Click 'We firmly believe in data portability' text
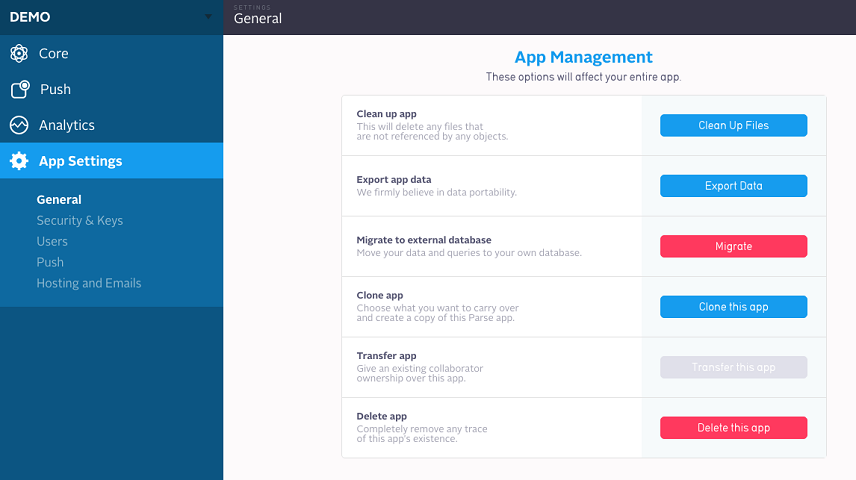856x480 pixels. [x=437, y=192]
